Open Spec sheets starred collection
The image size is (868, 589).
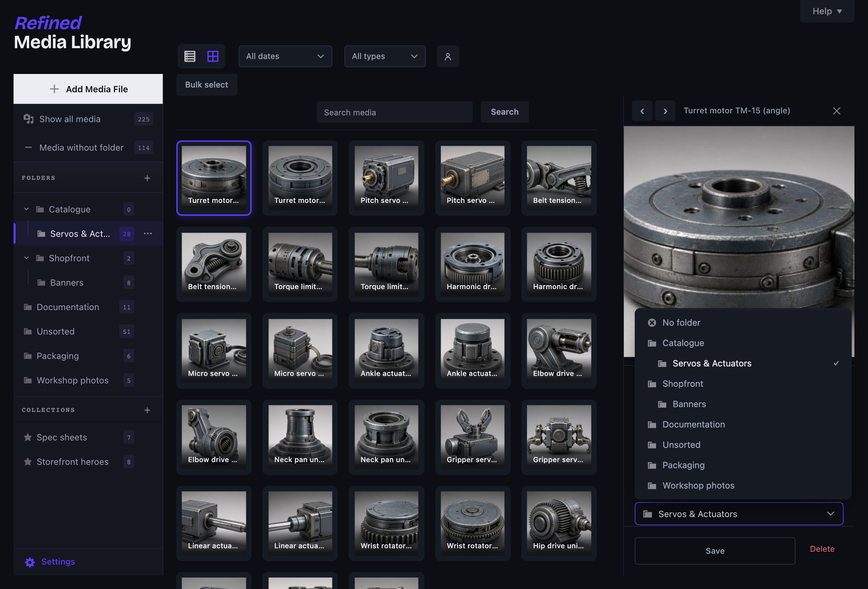click(x=88, y=437)
